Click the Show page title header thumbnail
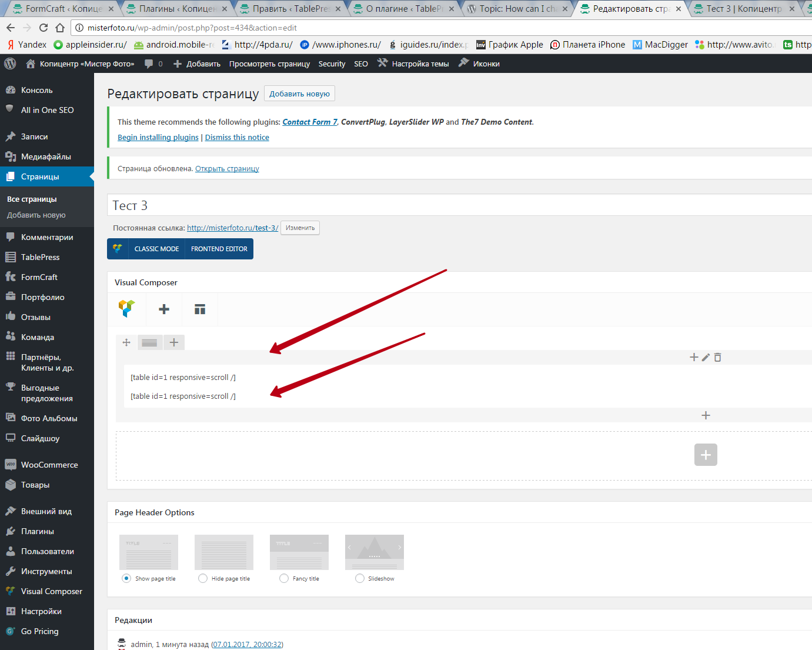 (149, 552)
